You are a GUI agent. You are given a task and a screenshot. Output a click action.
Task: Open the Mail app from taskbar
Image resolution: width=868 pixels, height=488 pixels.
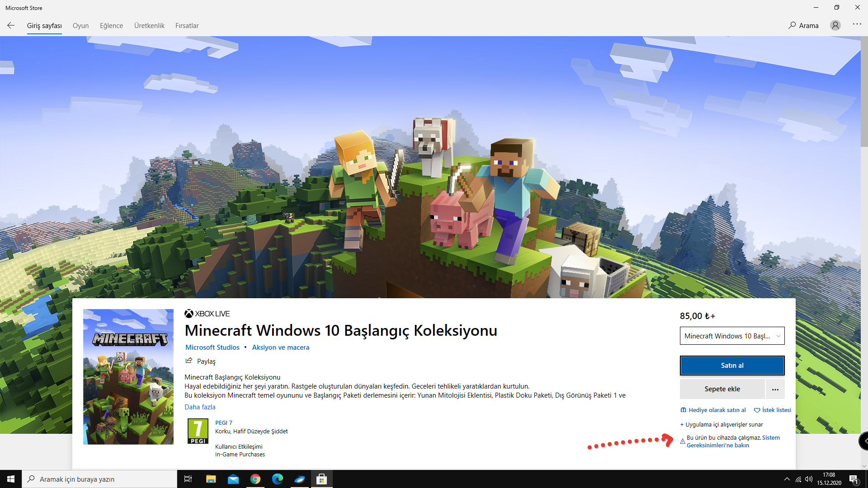tap(233, 479)
